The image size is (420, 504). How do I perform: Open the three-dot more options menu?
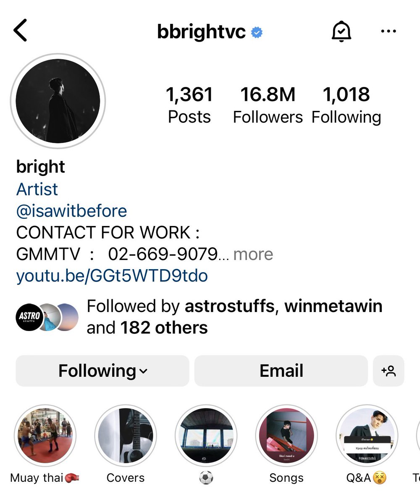[388, 31]
